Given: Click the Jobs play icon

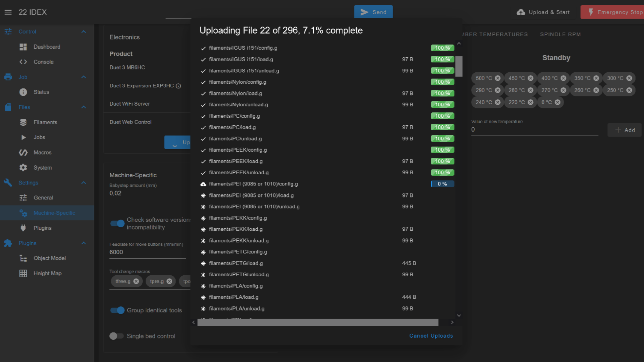Looking at the screenshot, I should click(x=23, y=137).
